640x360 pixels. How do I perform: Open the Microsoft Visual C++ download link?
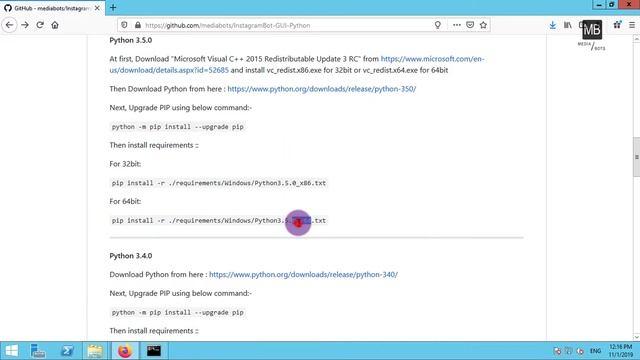point(297,64)
